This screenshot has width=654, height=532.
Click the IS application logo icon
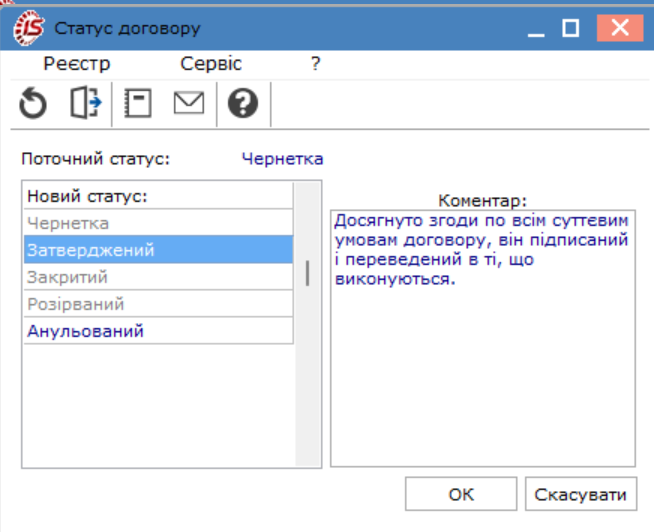pyautogui.click(x=28, y=28)
